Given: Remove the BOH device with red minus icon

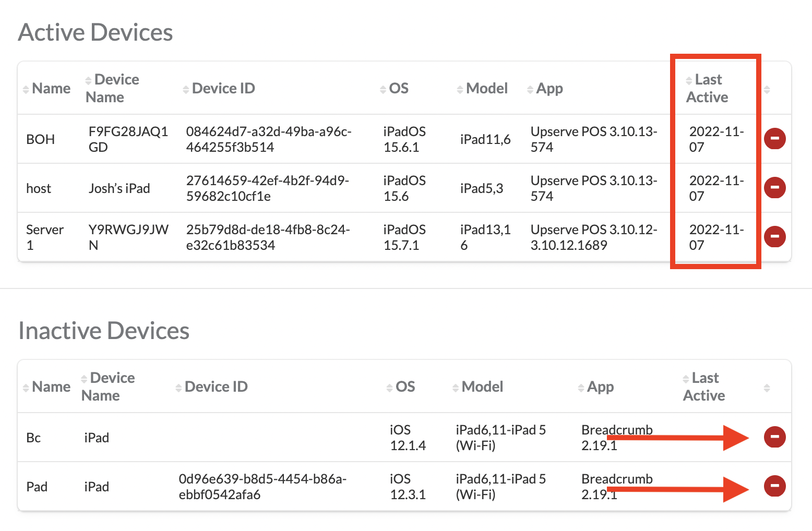Looking at the screenshot, I should tap(774, 139).
